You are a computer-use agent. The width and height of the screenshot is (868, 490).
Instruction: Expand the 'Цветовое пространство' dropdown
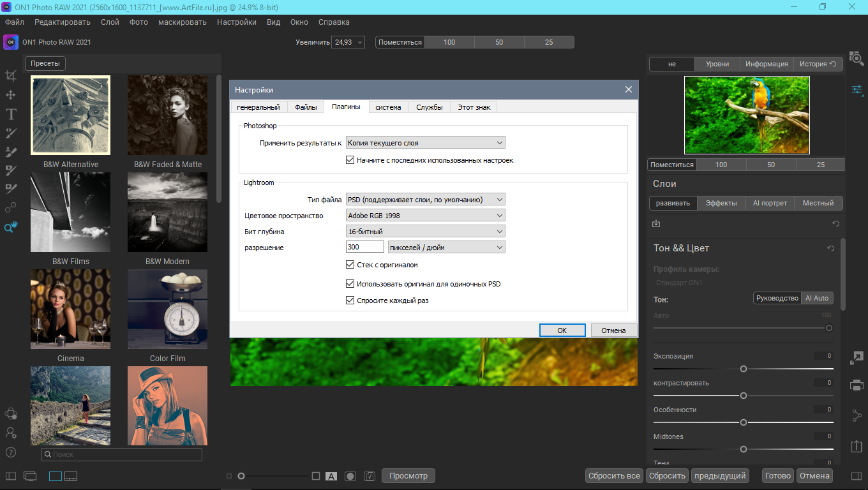425,216
